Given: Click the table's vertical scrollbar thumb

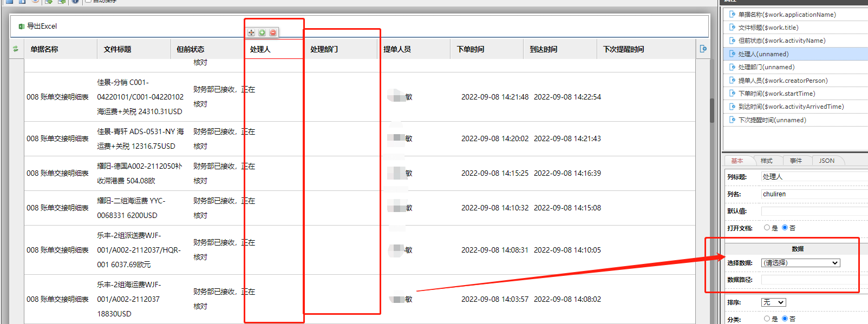Looking at the screenshot, I should coord(712,110).
